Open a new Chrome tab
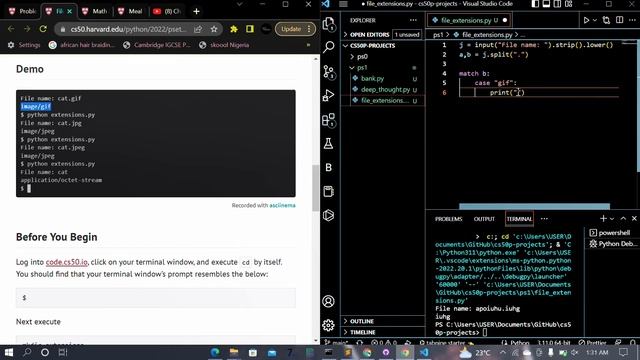Image resolution: width=640 pixels, height=360 pixels. pyautogui.click(x=196, y=11)
